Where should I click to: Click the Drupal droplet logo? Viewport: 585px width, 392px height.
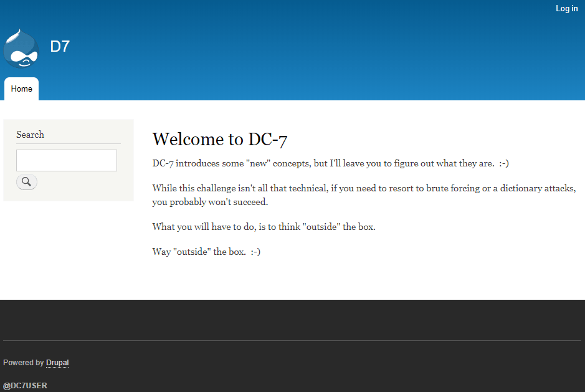pos(21,49)
